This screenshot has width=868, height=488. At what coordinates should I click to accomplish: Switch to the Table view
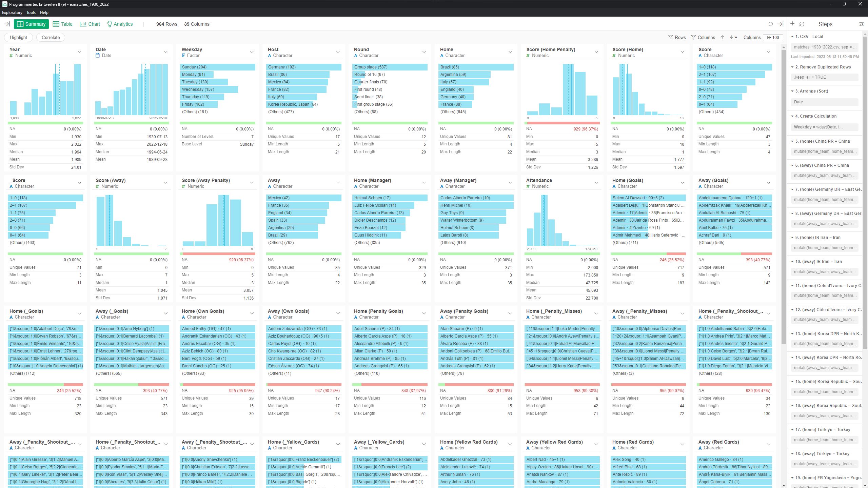[x=63, y=24]
